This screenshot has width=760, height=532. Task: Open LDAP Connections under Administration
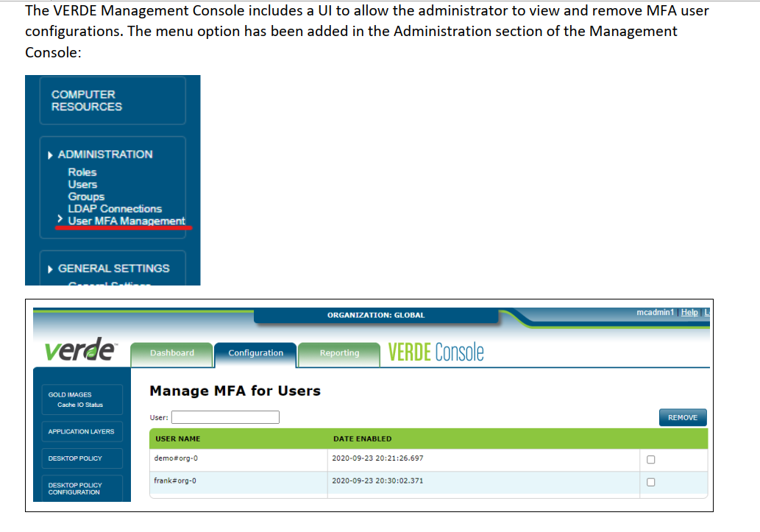coord(115,208)
